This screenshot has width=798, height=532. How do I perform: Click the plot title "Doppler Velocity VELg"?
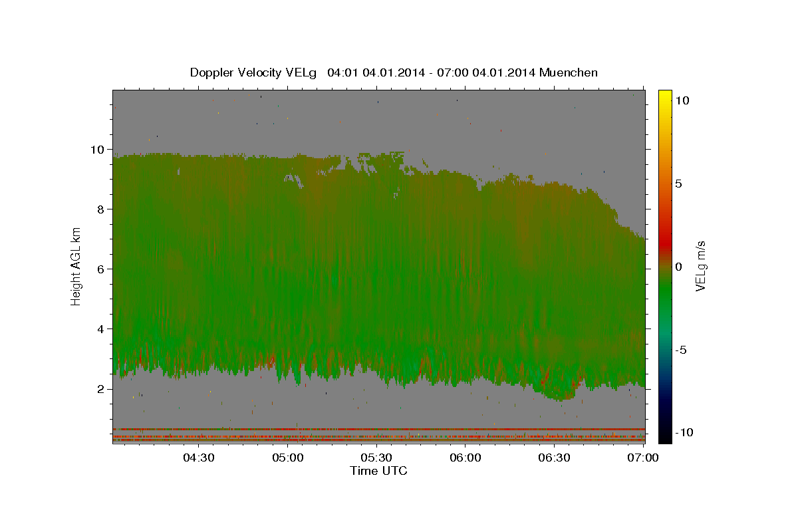(x=255, y=72)
